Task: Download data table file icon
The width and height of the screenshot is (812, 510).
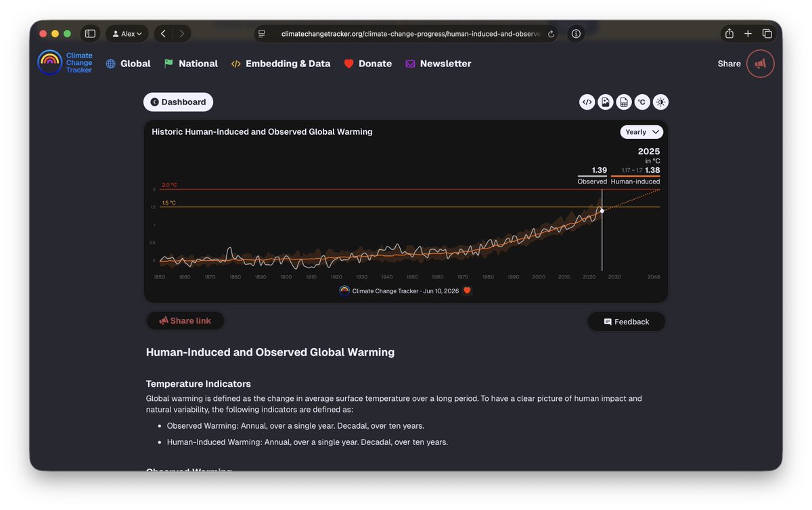Action: (624, 102)
